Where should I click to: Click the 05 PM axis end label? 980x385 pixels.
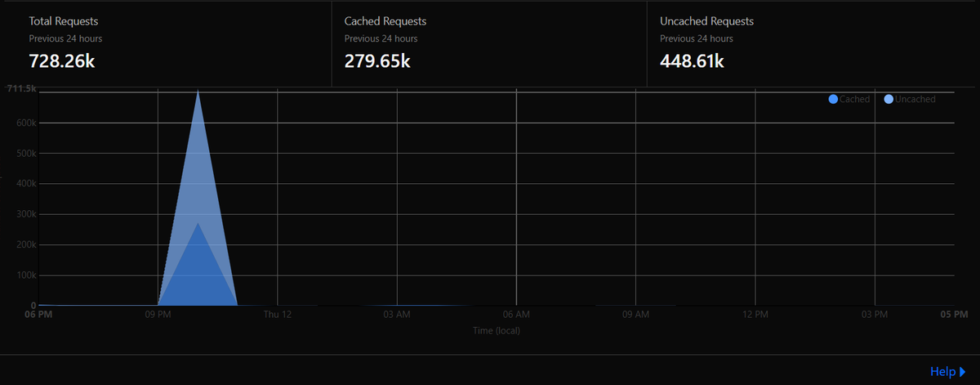click(954, 314)
